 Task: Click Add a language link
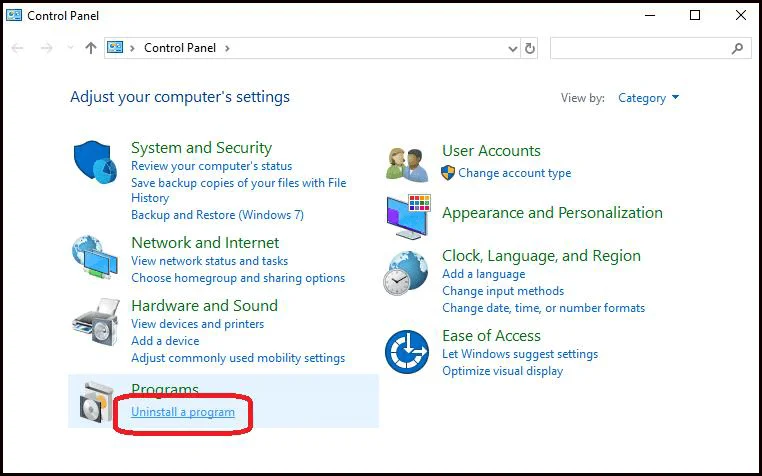click(x=484, y=274)
